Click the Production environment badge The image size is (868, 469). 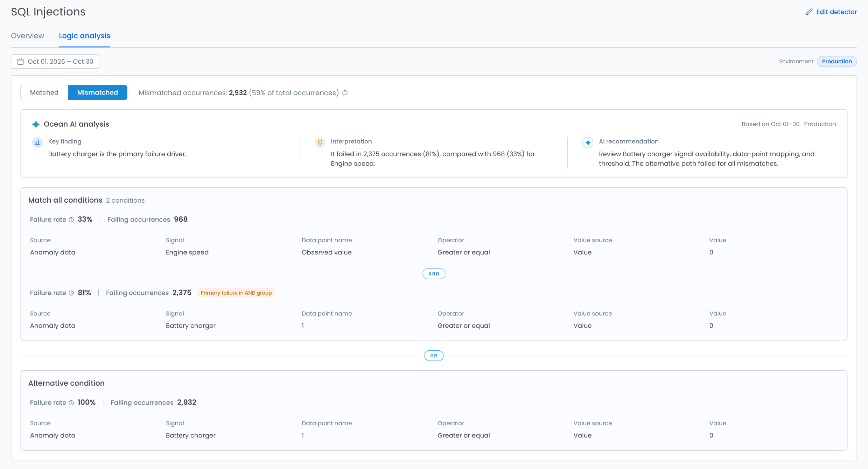837,62
